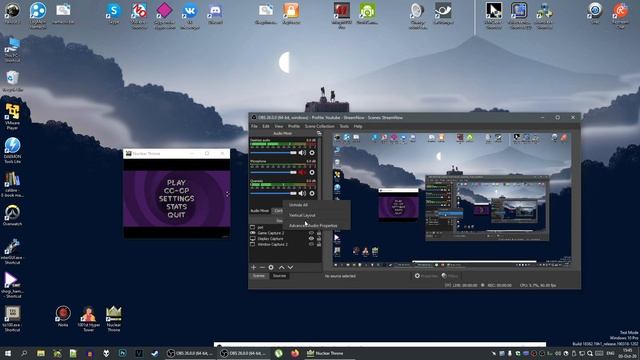Screen dimensions: 640x360
Task: Open Nuclear Throne desktop shortcut
Action: 113,318
